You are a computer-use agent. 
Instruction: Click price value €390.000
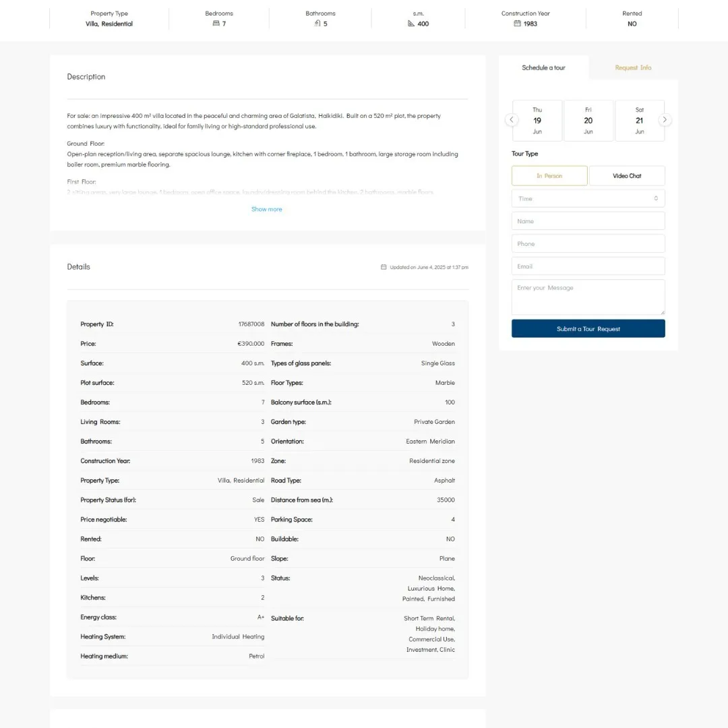[251, 344]
